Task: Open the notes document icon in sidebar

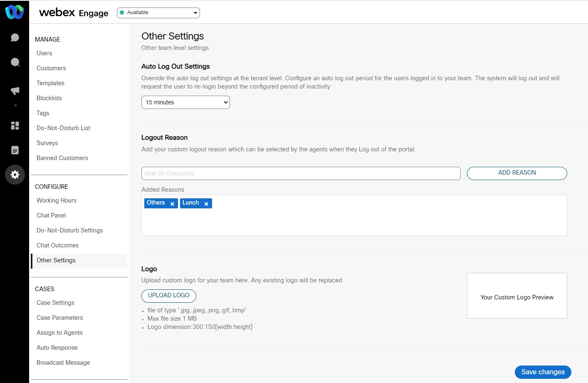Action: click(x=15, y=150)
